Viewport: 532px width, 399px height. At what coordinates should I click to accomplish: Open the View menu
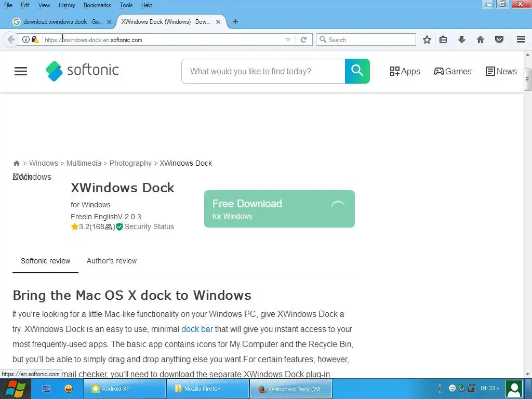click(x=44, y=5)
